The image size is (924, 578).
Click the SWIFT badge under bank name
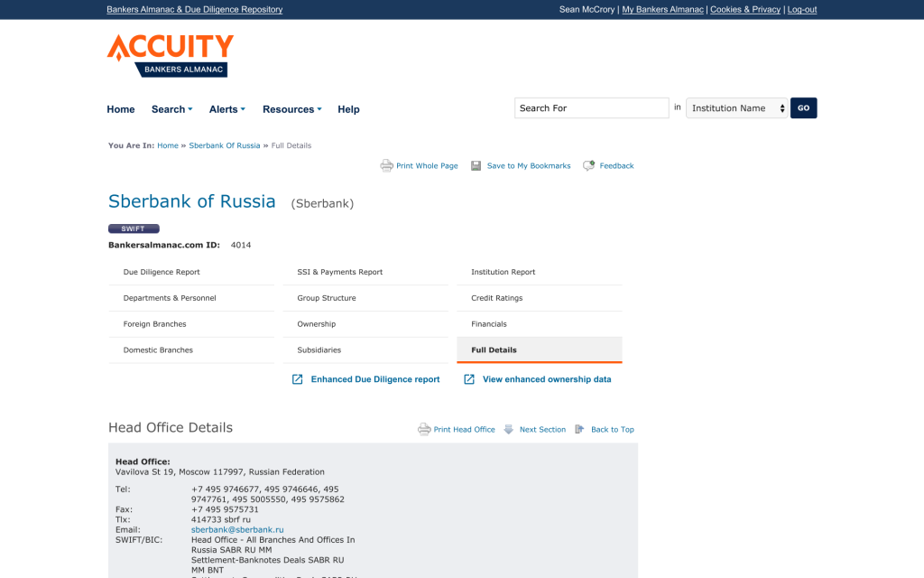(x=134, y=228)
